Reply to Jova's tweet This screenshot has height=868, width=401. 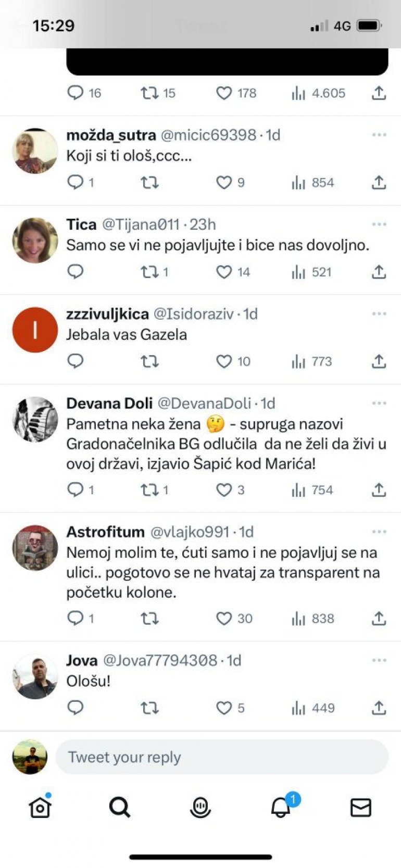pyautogui.click(x=76, y=708)
